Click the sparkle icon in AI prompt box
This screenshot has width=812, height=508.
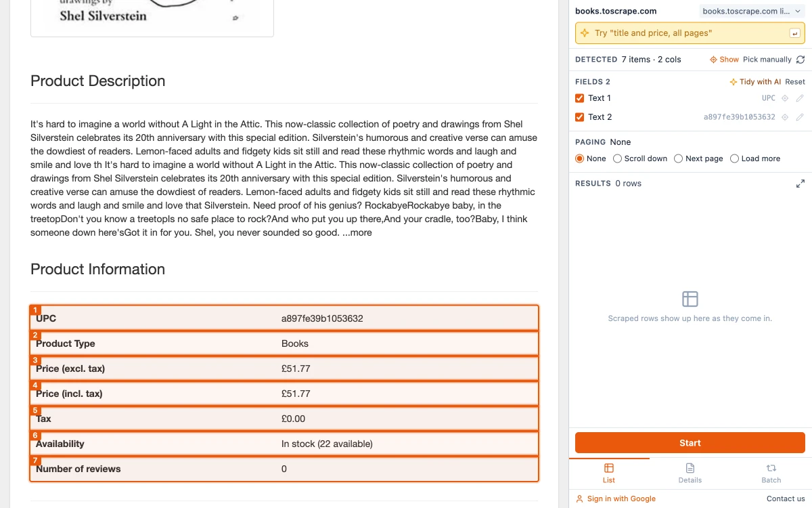coord(585,33)
